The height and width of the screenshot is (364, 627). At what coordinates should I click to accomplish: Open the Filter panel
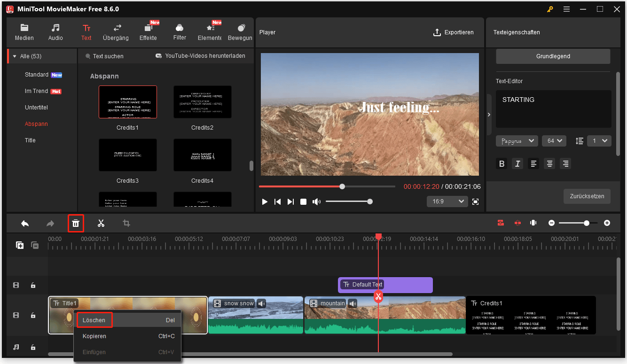tap(179, 32)
